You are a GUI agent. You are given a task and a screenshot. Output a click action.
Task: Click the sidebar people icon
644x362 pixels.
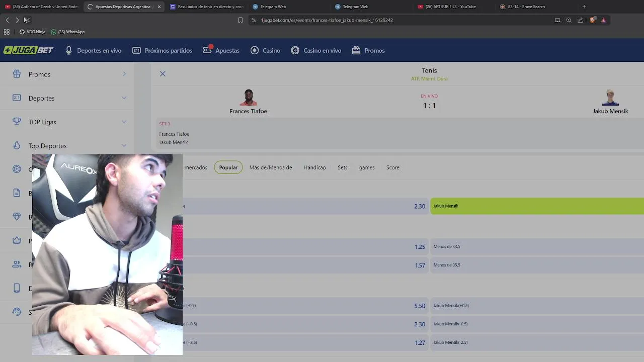(17, 264)
